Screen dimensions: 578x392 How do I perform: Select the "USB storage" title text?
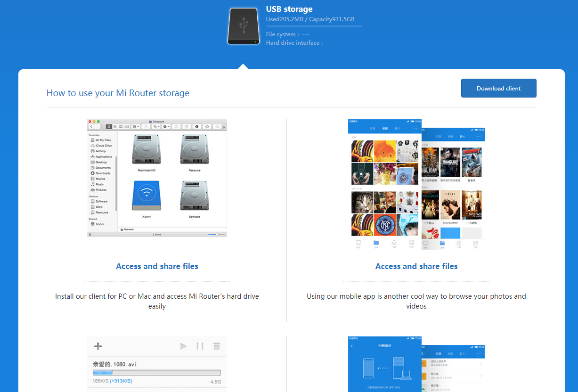(289, 9)
